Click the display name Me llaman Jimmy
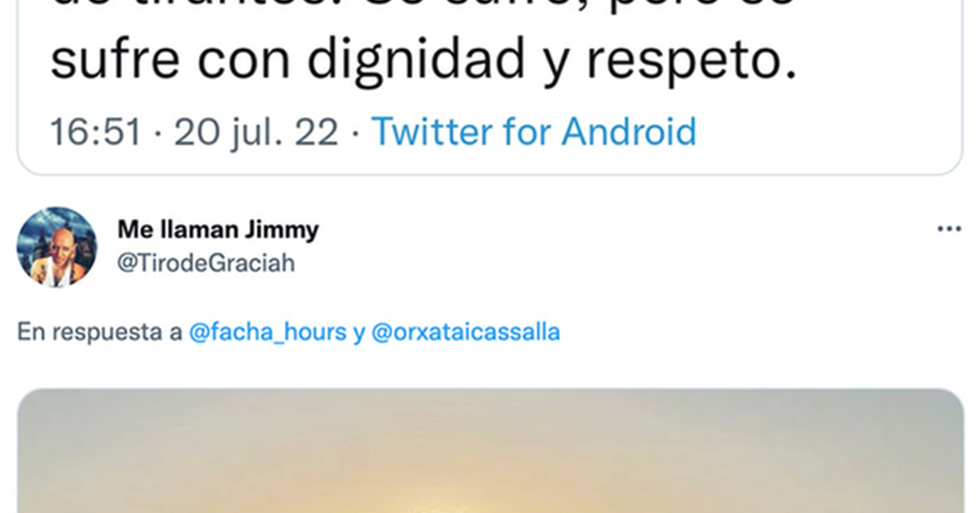Screen dimensions: 980x513 pyautogui.click(x=218, y=230)
